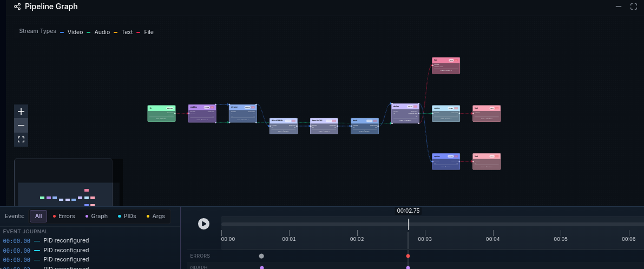The height and width of the screenshot is (269, 644).
Task: Select the fout node after light-blue mp4mx
Action: click(x=487, y=113)
